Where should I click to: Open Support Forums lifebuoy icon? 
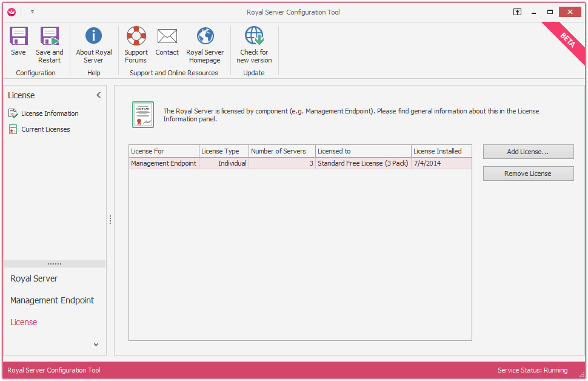[136, 37]
